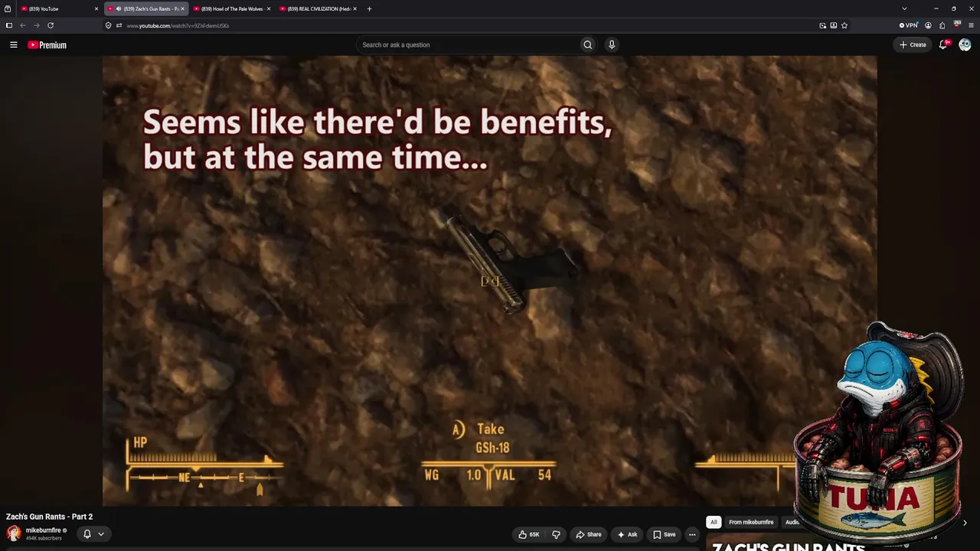
Task: Open the workspaces icon left of tabs
Action: 8,8
